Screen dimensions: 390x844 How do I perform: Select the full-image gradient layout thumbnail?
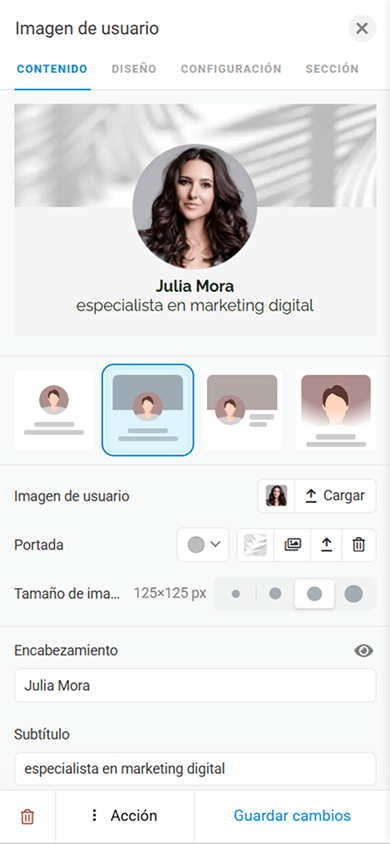[x=336, y=410]
